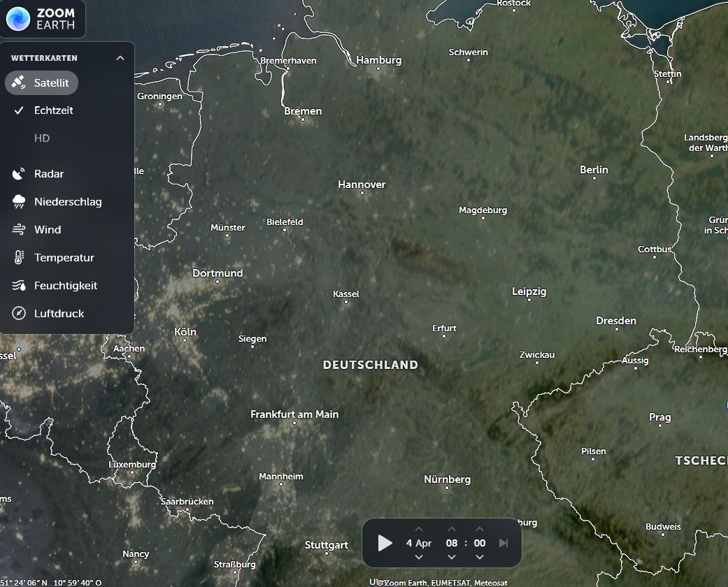Show the Niederschlag precipitation layer
Screen dimensions: 728x587
(67, 201)
